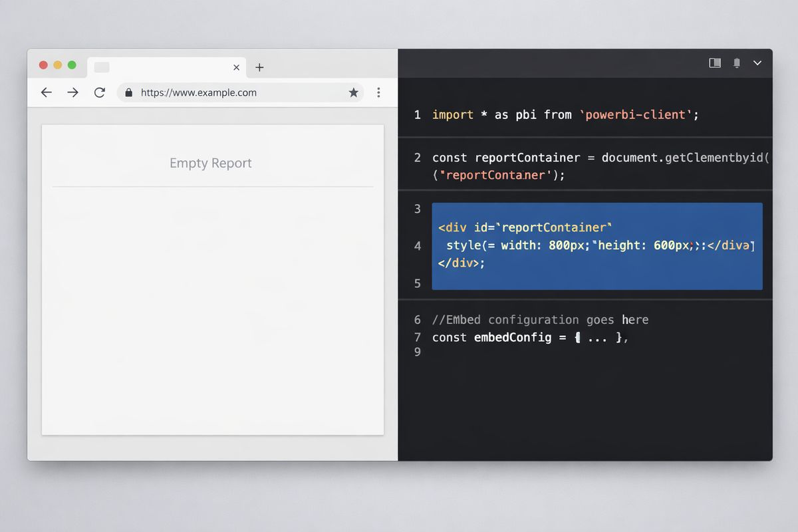Click the 'Empty Report' heading
Viewport: 798px width, 532px height.
coord(211,163)
